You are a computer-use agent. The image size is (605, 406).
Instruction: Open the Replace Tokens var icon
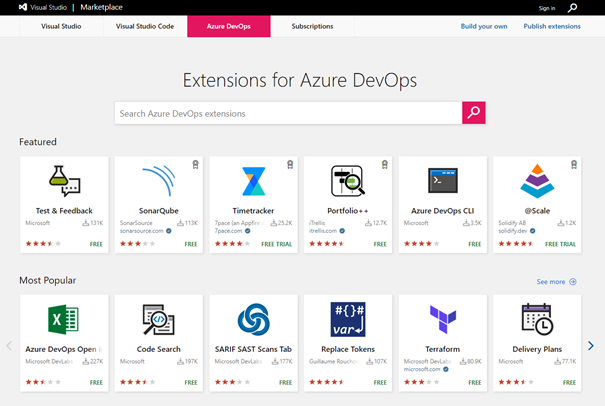point(348,319)
